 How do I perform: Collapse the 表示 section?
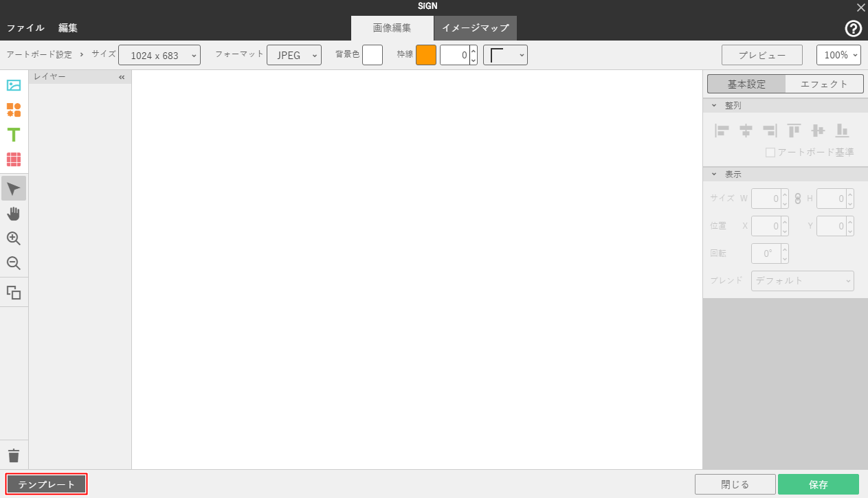pos(713,174)
